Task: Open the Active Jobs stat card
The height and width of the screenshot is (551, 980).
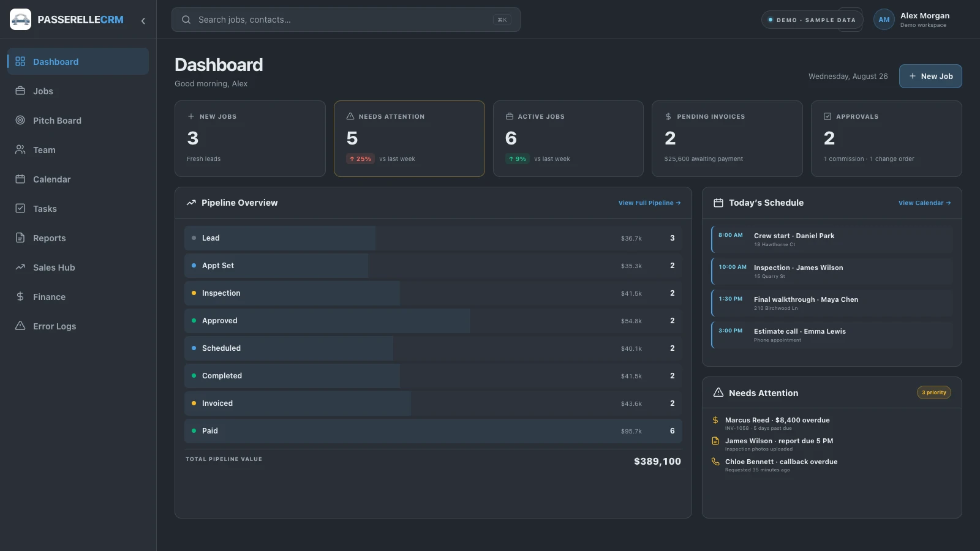Action: (x=568, y=138)
